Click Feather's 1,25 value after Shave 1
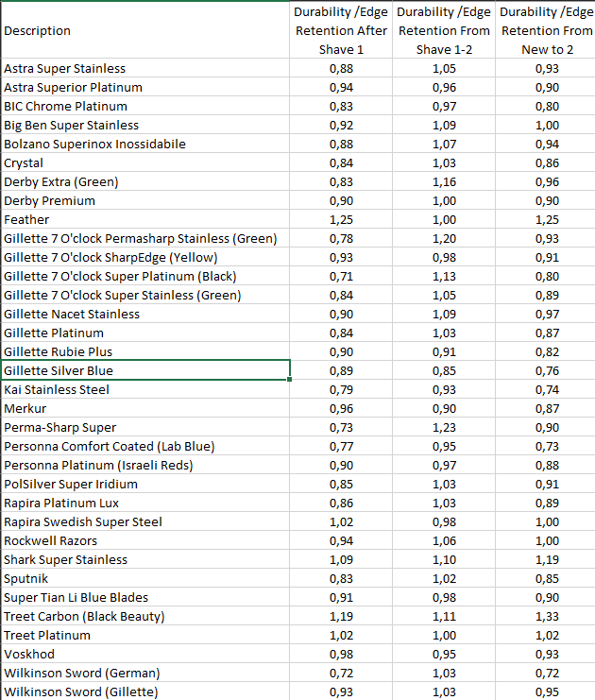Image resolution: width=595 pixels, height=700 pixels. (341, 220)
